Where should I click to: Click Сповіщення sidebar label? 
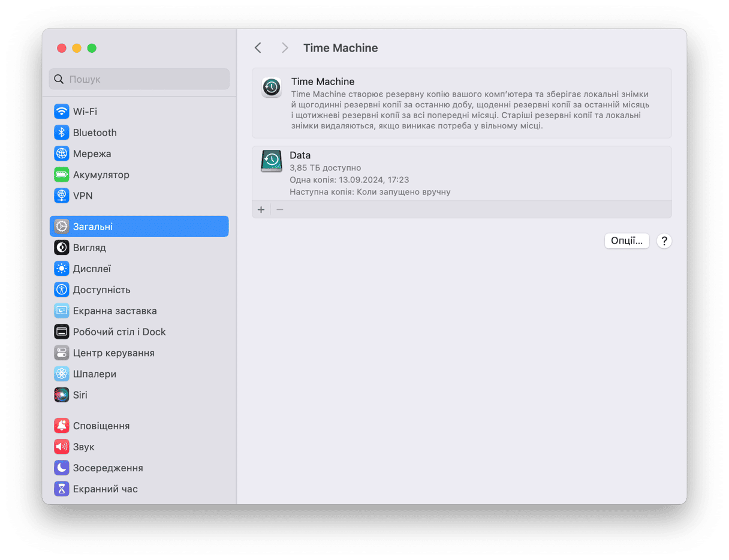coord(101,426)
